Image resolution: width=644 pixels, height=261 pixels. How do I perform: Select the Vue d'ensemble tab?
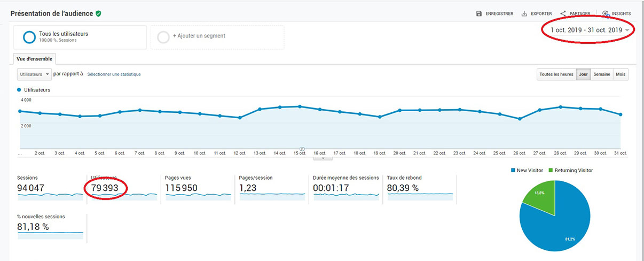[34, 59]
